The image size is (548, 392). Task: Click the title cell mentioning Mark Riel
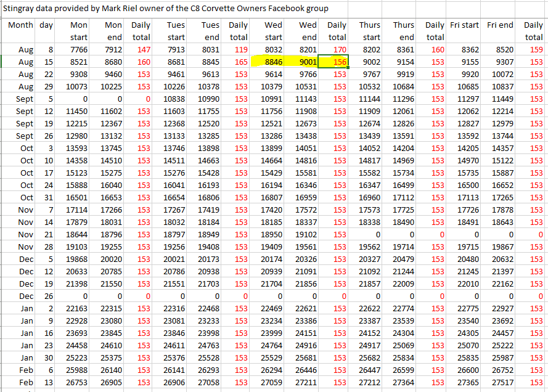166,9
